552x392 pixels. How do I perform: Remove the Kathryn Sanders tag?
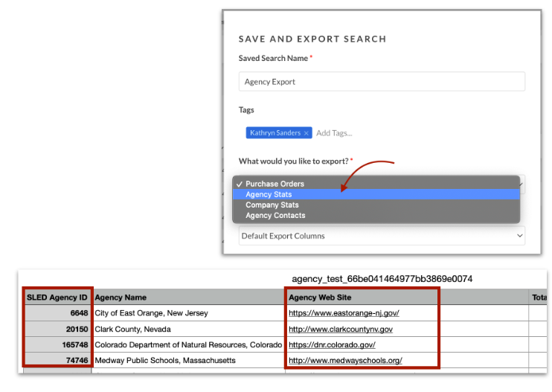[x=306, y=133]
